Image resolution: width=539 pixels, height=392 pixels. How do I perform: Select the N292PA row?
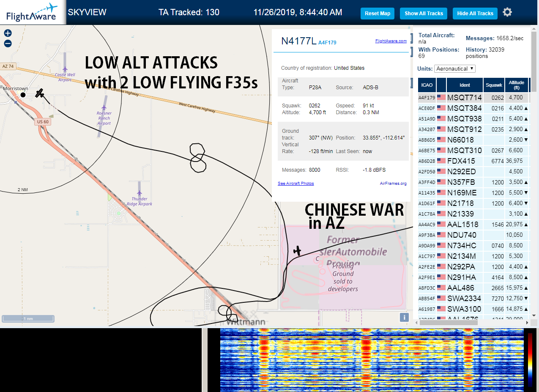click(x=473, y=266)
